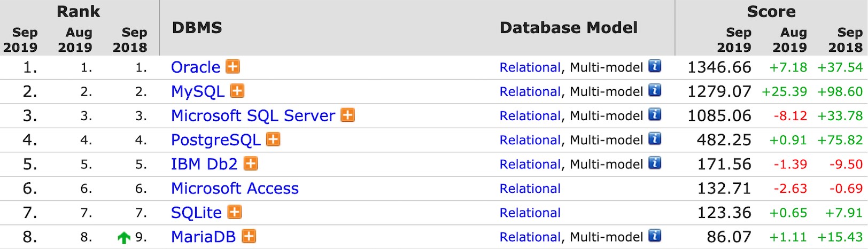Screen dimensions: 868x249
Task: Click the info icon in the MariaDB row
Action: [655, 236]
